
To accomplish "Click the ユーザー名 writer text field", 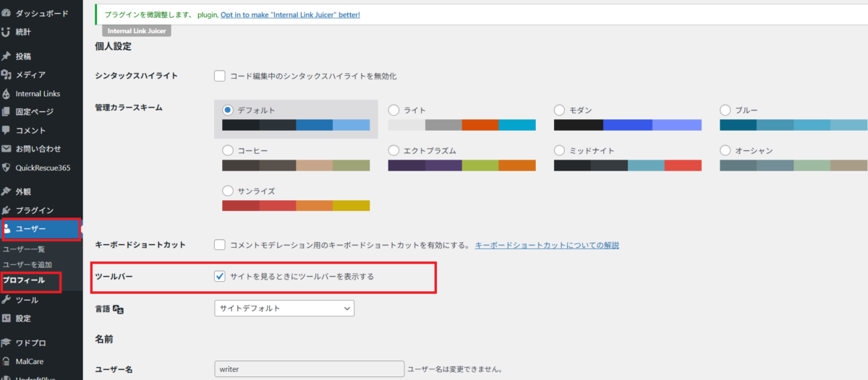I will (309, 369).
